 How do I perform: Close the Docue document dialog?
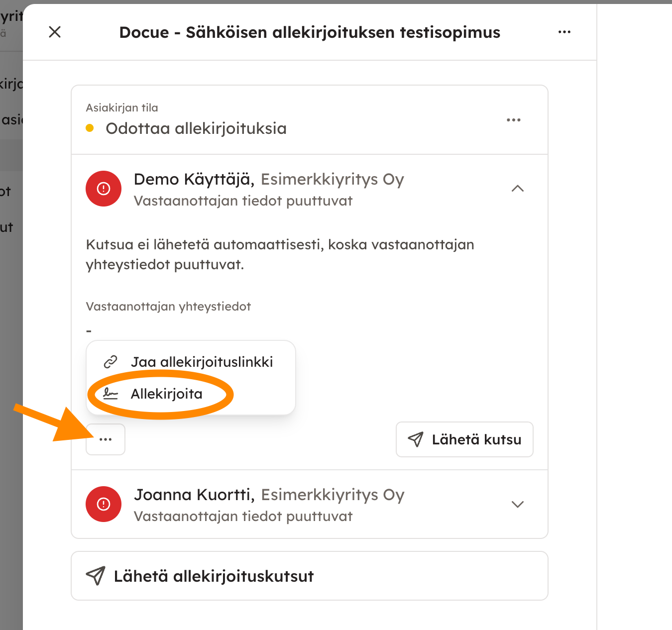pos(55,32)
